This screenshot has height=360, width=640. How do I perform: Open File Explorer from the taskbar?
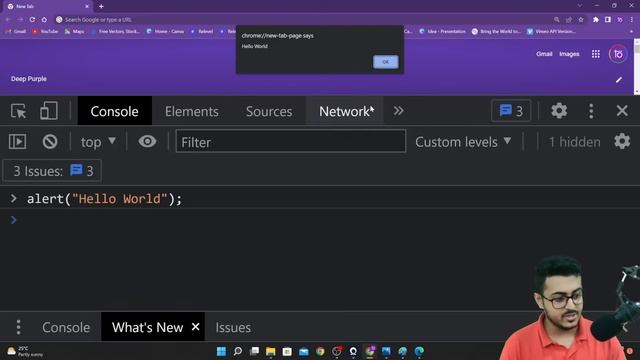tap(271, 351)
